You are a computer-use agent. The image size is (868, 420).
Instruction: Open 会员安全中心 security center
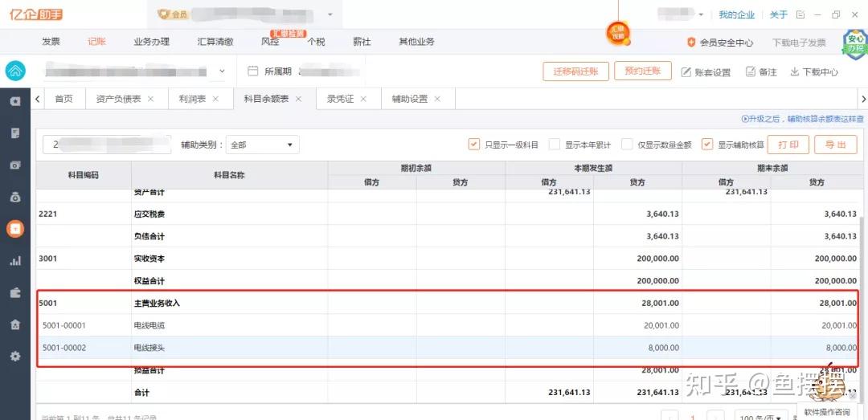click(719, 42)
